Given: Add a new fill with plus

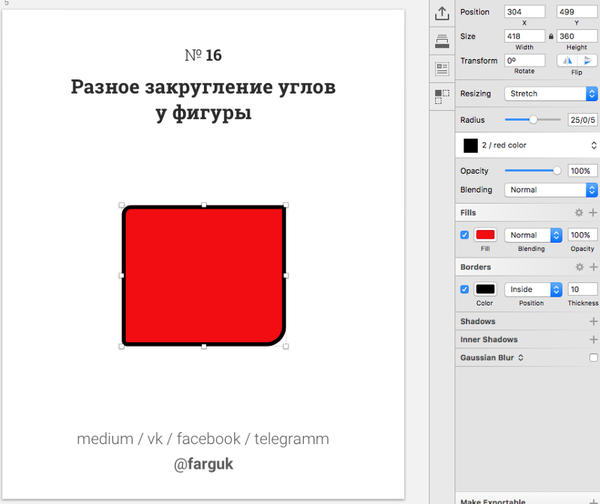Looking at the screenshot, I should pyautogui.click(x=593, y=212).
